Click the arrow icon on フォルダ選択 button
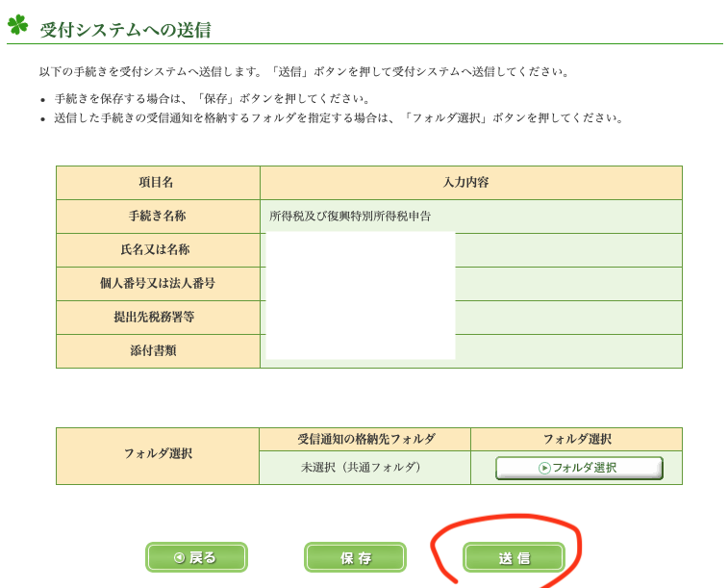This screenshot has height=588, width=728. coord(544,469)
